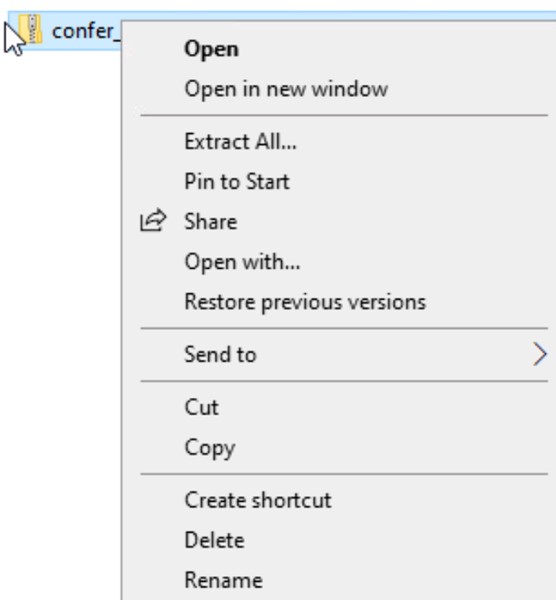The width and height of the screenshot is (556, 600).
Task: Click the Share arrow icon in the menu
Action: (x=153, y=220)
